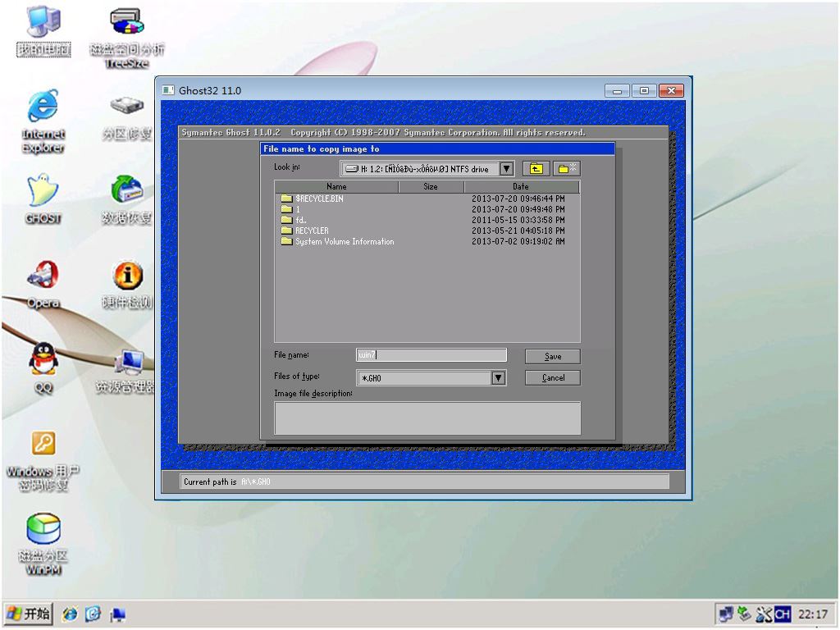
Task: Select the $RECYCLE.BIN folder
Action: pyautogui.click(x=313, y=199)
